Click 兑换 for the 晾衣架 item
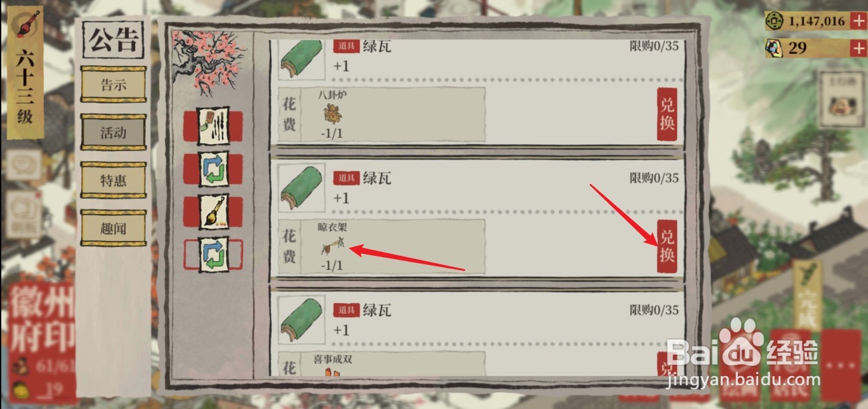 [667, 246]
